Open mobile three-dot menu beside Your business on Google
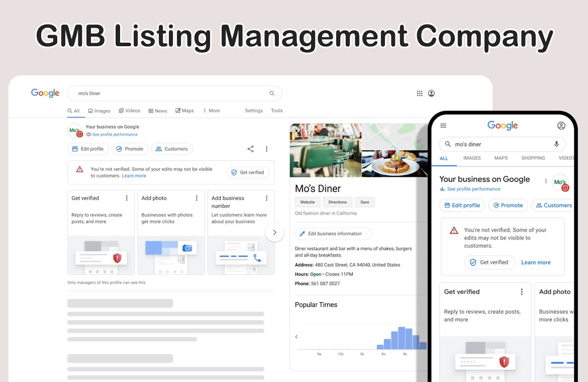The width and height of the screenshot is (588, 382). 546,181
